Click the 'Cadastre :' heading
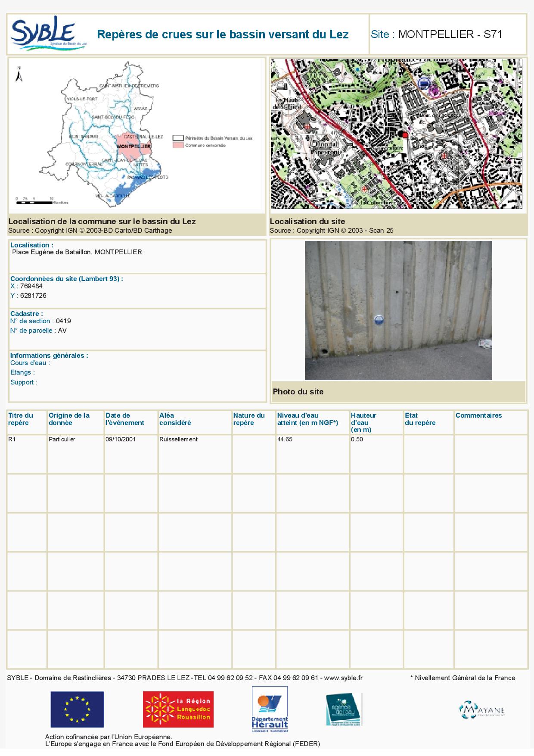The width and height of the screenshot is (534, 756). click(27, 314)
